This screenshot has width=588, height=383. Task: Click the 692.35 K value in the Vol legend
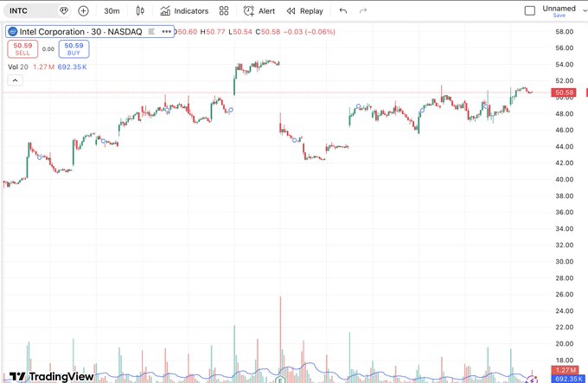pyautogui.click(x=72, y=67)
